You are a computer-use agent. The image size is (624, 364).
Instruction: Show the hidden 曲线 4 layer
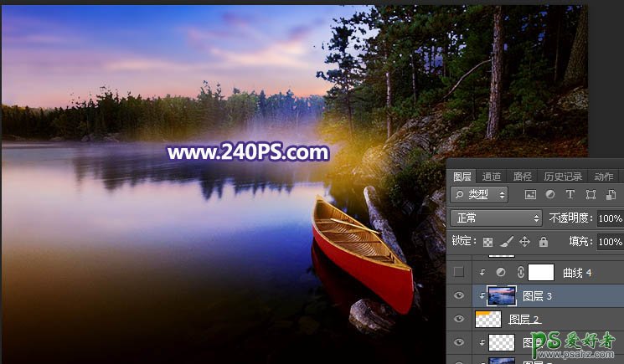point(458,272)
